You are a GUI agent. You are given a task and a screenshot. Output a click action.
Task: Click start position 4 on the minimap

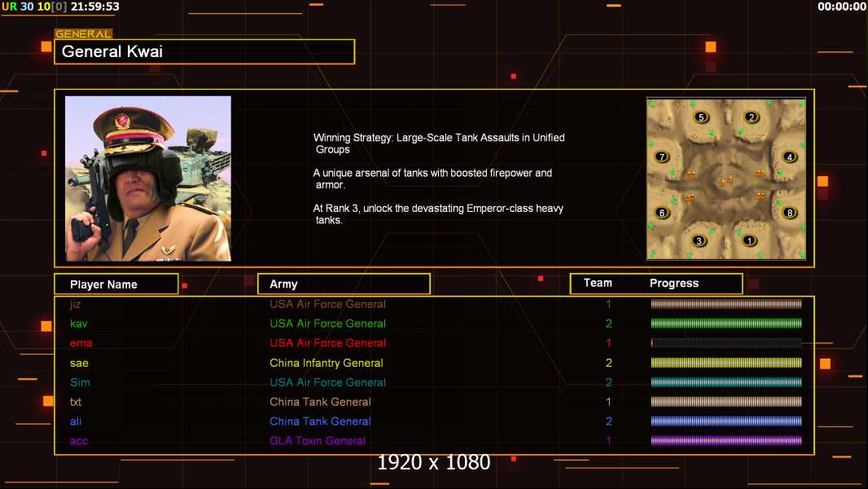[790, 156]
